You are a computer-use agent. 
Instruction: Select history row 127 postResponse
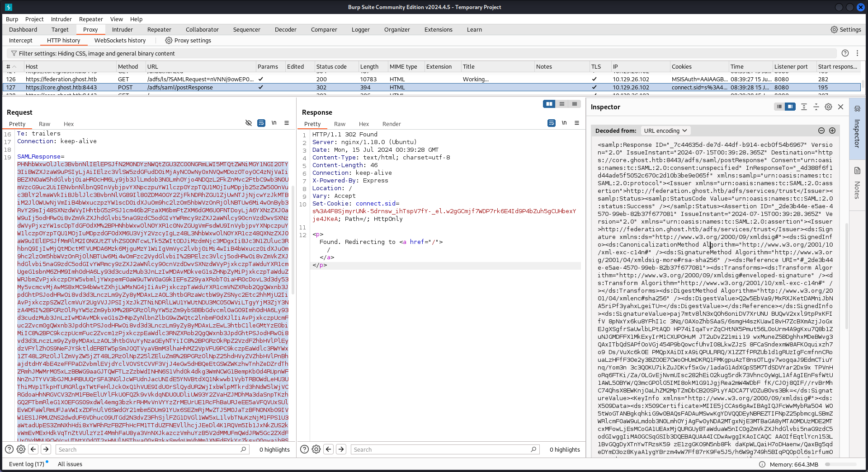432,87
